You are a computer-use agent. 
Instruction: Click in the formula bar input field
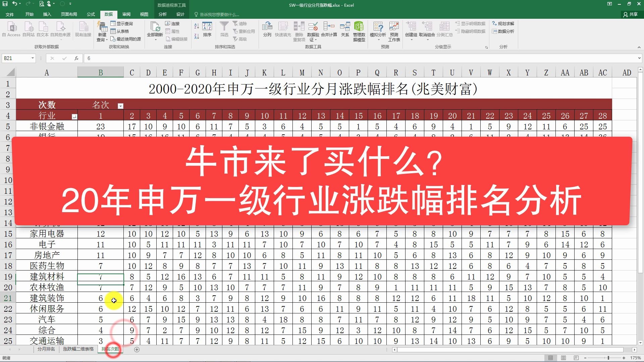tap(360, 58)
